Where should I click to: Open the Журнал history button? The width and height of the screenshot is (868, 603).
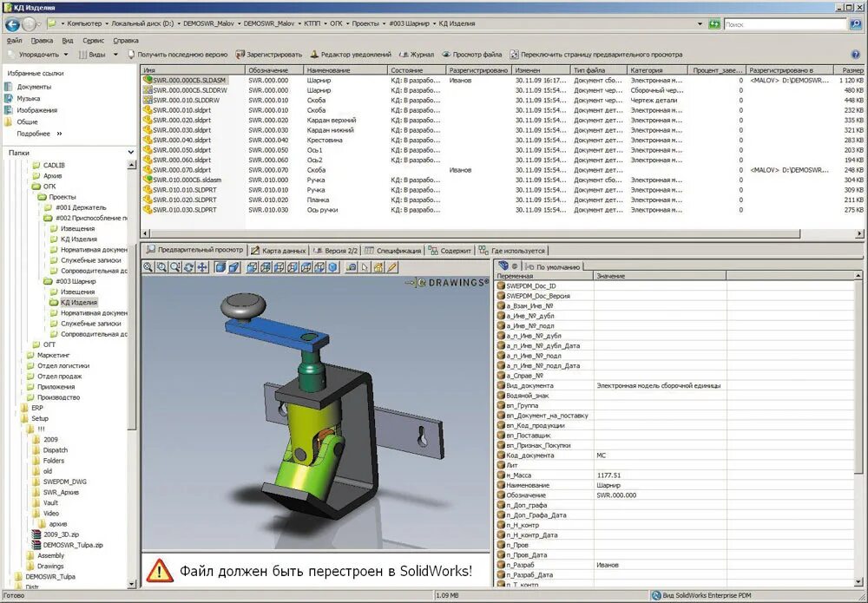click(418, 54)
